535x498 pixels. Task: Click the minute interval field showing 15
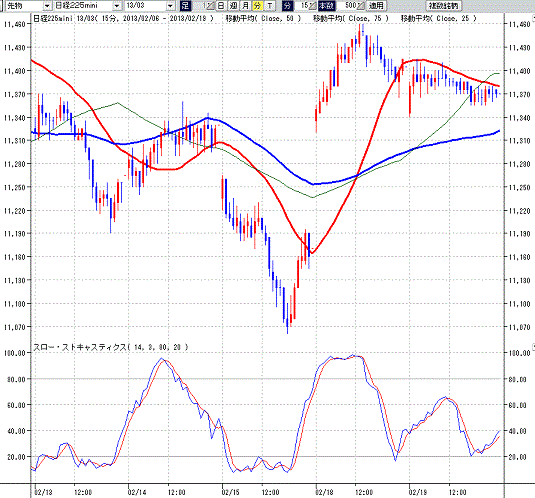coord(301,5)
